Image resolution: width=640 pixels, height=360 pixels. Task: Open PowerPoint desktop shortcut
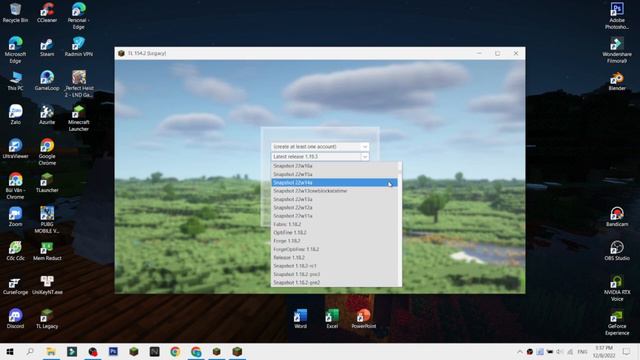click(363, 319)
